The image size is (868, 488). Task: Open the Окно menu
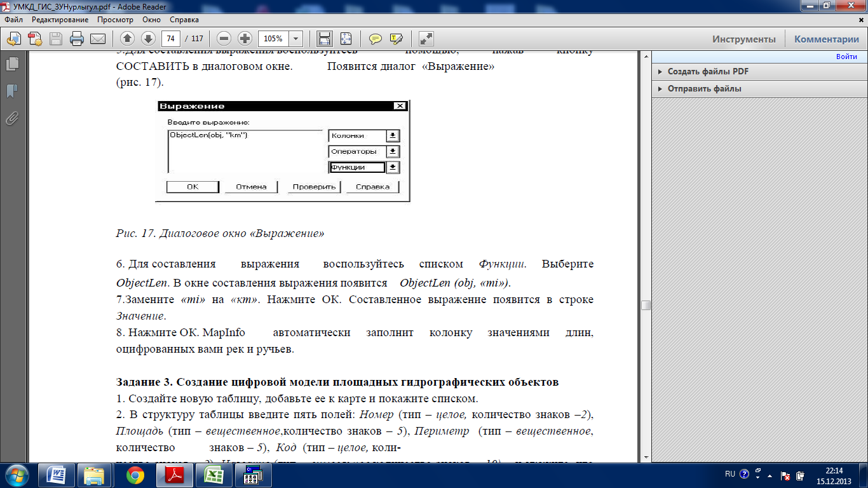tap(151, 20)
